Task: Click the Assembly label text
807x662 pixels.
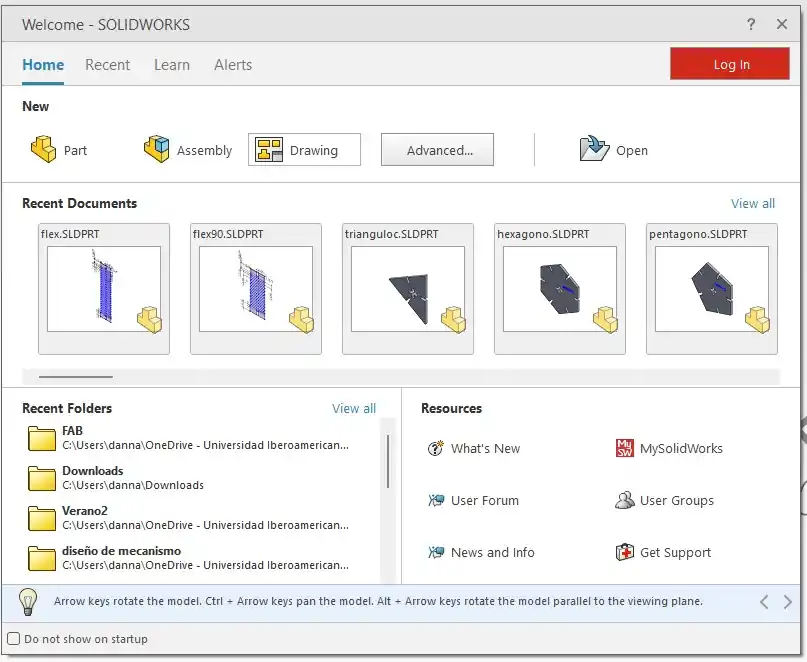Action: click(x=204, y=150)
